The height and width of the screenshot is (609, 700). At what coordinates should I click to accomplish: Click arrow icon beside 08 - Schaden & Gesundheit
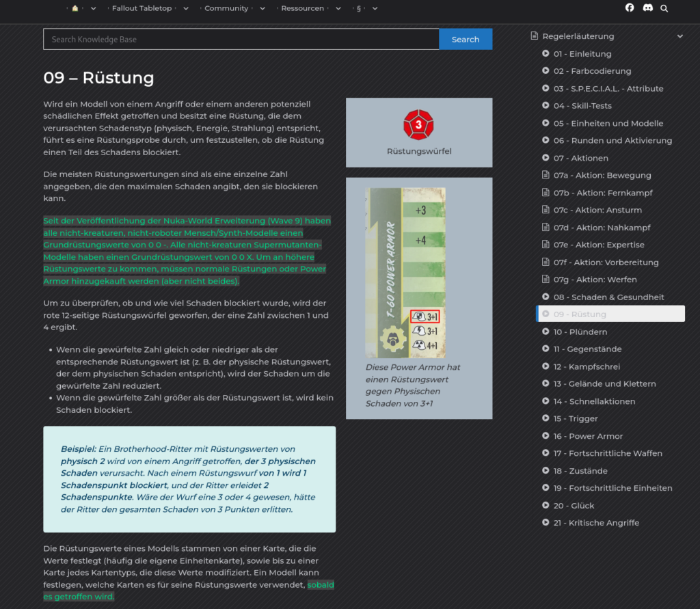(546, 297)
